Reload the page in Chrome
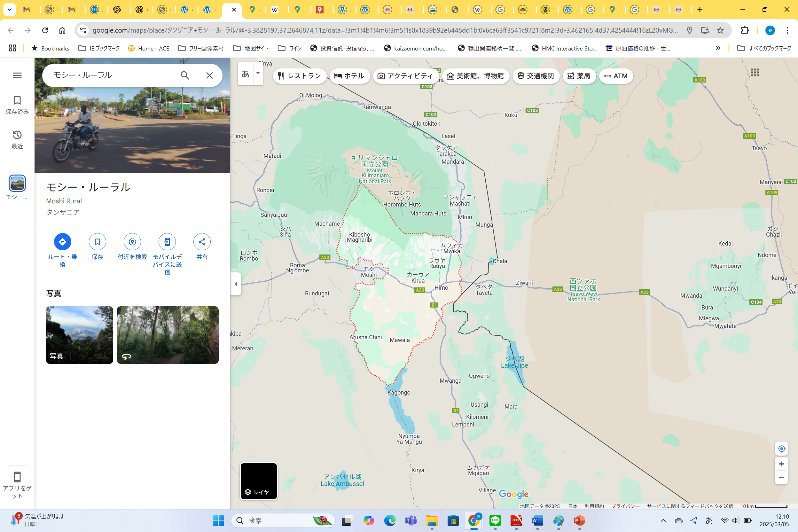This screenshot has height=532, width=798. pos(45,30)
